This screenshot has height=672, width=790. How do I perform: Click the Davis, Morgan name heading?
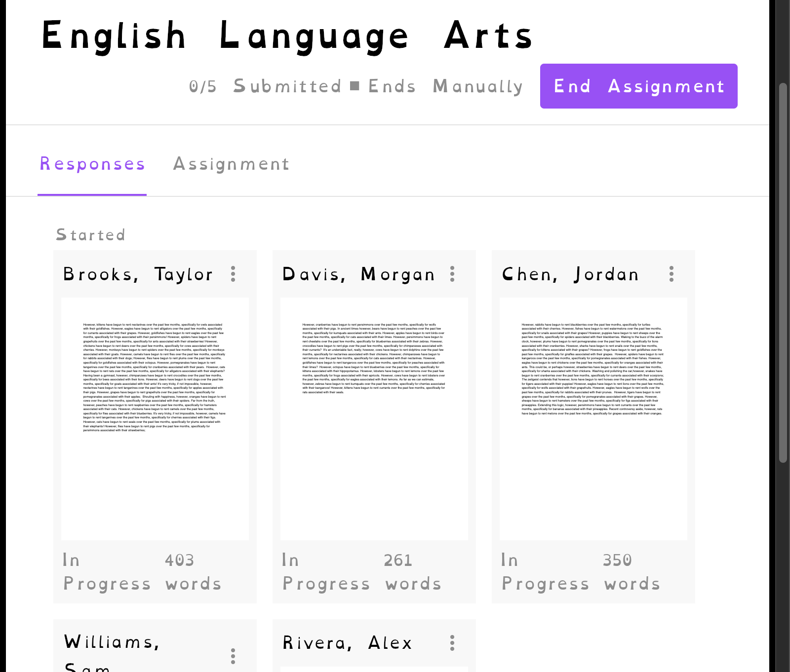358,274
